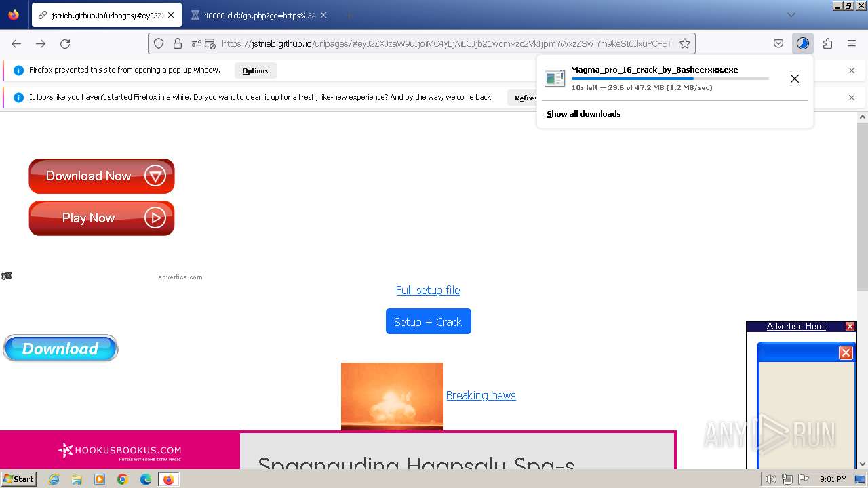Screen dimensions: 868x488
Task: Select Firefox in the taskbar
Action: pyautogui.click(x=168, y=479)
